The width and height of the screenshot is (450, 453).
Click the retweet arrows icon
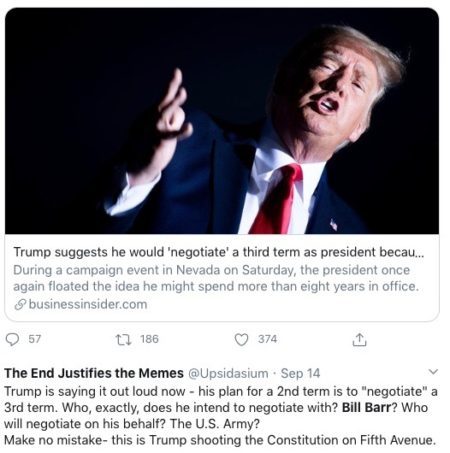(x=123, y=340)
